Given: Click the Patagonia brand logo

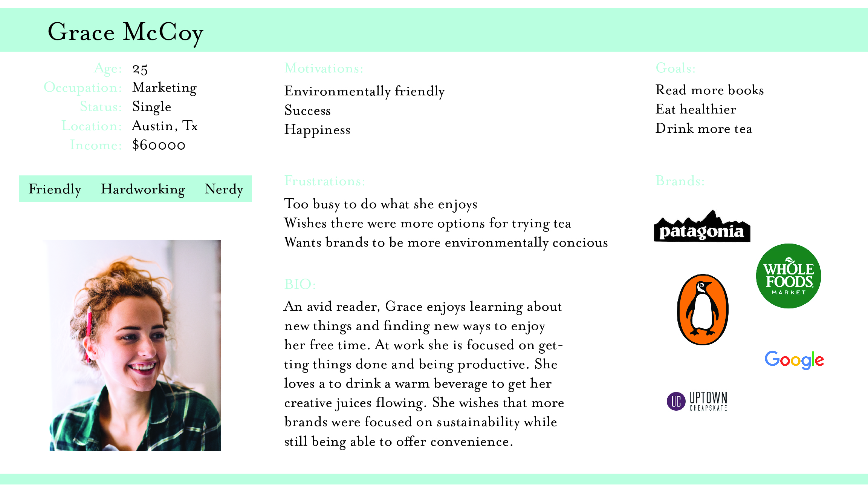Looking at the screenshot, I should click(x=702, y=226).
